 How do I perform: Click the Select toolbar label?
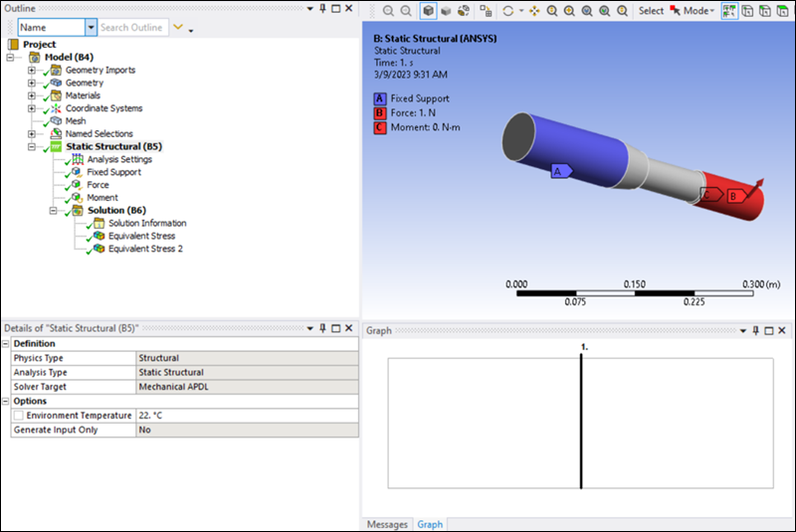click(651, 11)
